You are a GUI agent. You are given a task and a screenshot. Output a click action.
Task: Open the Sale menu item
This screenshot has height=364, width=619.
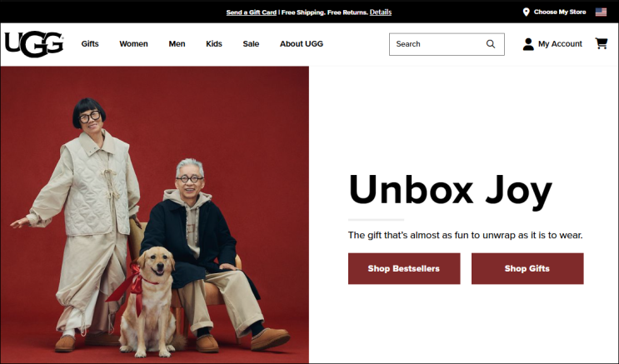(251, 44)
